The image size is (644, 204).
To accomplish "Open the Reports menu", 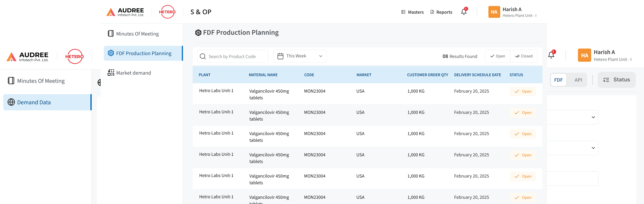I will coord(441,12).
